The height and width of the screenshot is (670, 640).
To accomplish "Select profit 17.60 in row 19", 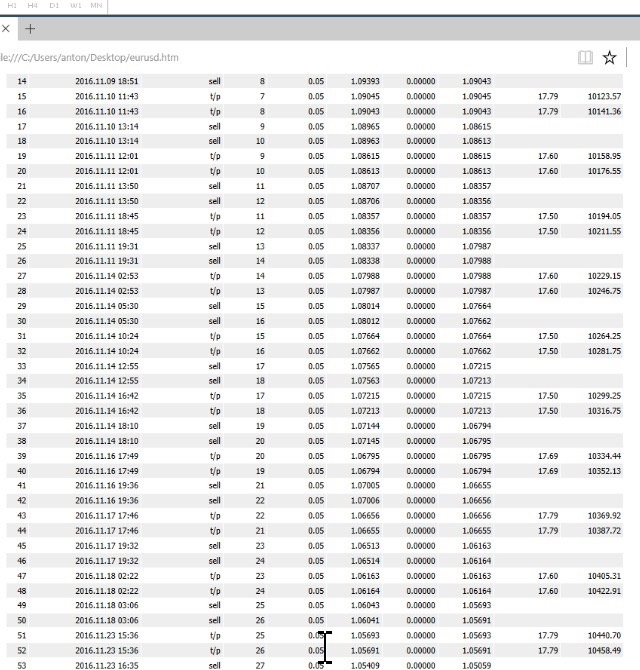I will pyautogui.click(x=548, y=156).
